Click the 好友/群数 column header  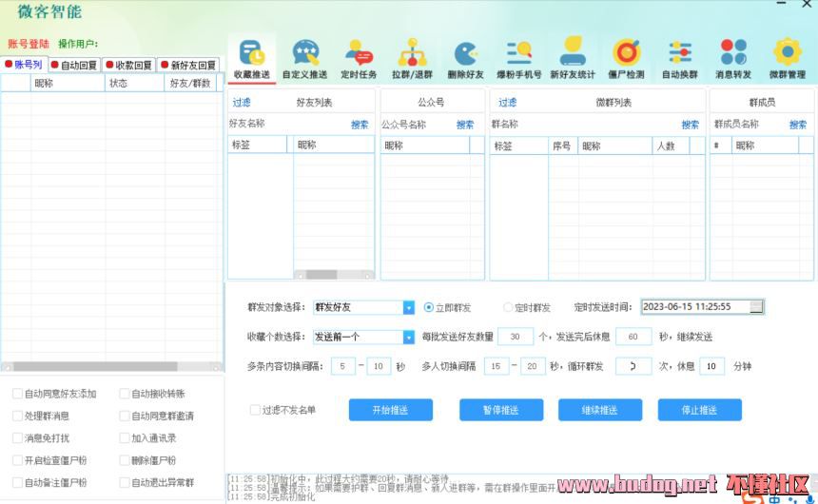(190, 83)
